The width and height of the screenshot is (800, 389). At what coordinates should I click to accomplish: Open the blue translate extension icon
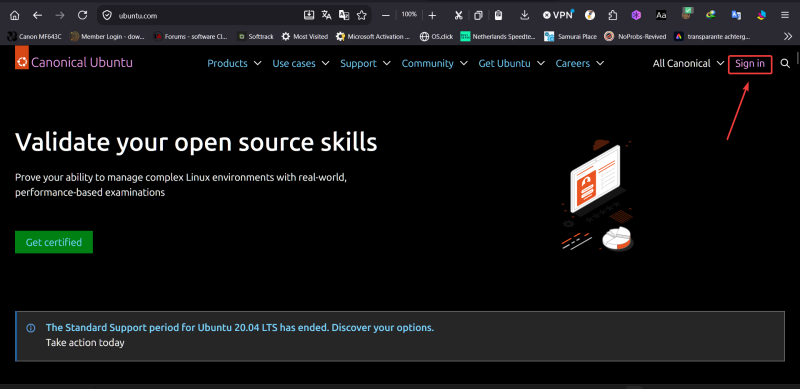[736, 15]
